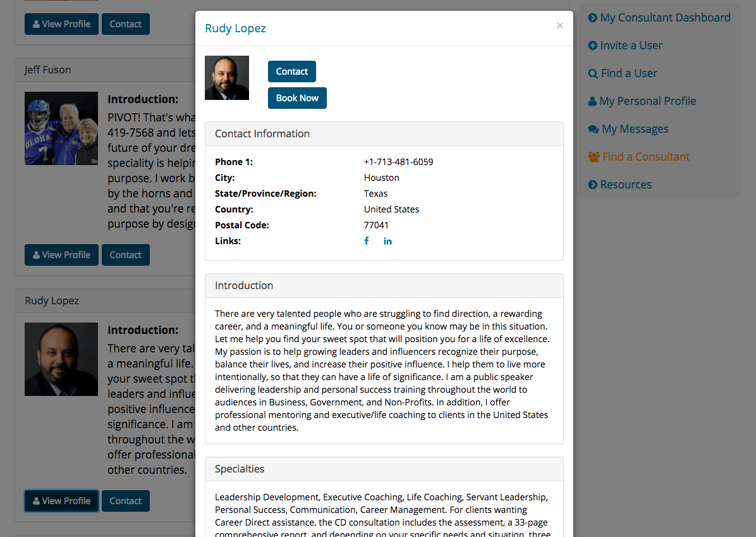Select Find a Consultant menu item
This screenshot has height=537, width=756.
coord(639,157)
